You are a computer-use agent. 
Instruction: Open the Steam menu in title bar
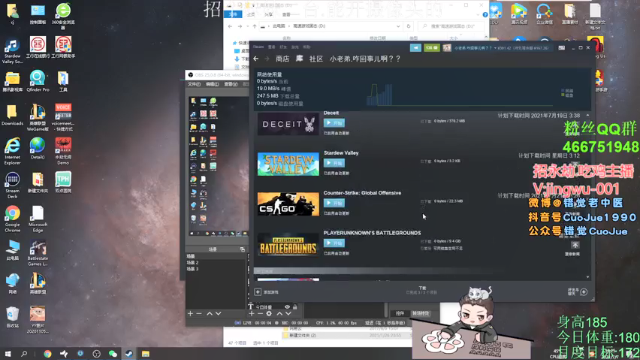(258, 47)
